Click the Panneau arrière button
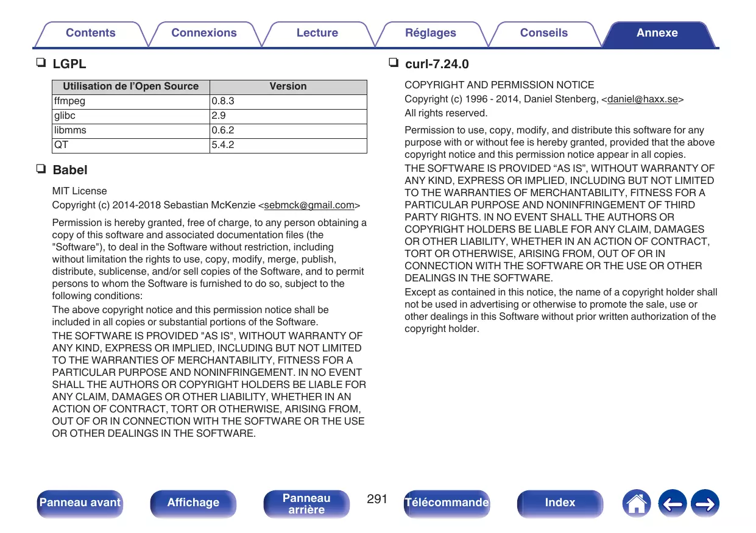 (306, 503)
